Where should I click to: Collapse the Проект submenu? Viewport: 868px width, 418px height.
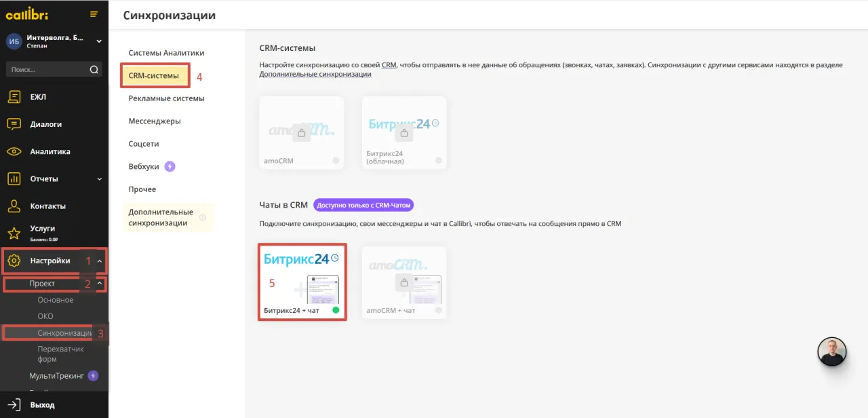[x=100, y=284]
